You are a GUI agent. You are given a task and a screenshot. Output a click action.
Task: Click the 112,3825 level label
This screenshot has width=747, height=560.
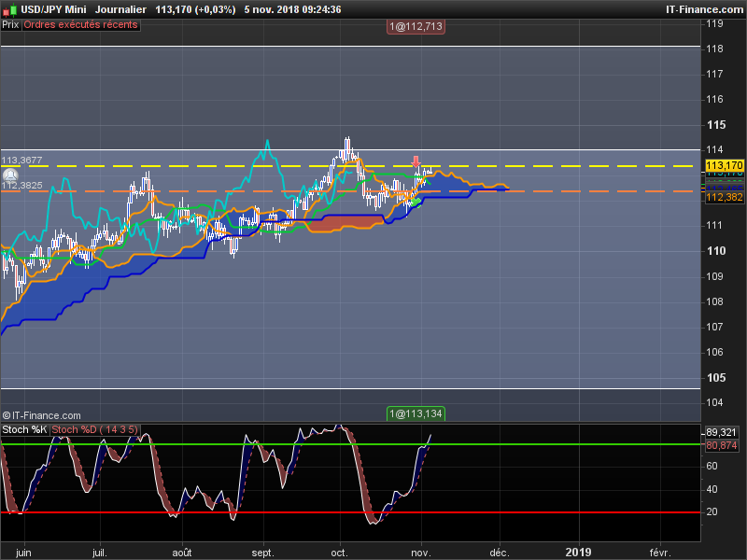point(21,185)
